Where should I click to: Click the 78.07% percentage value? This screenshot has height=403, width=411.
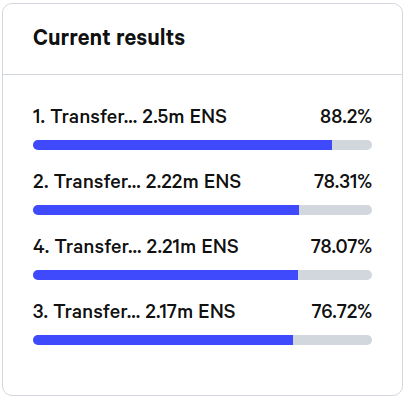click(x=341, y=246)
